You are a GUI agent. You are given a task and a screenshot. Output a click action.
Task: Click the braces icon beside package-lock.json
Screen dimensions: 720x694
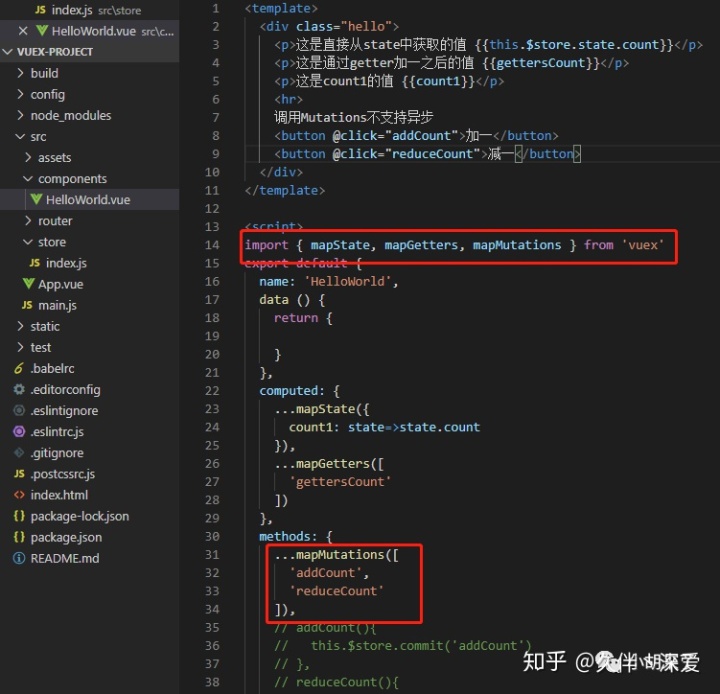(19, 516)
